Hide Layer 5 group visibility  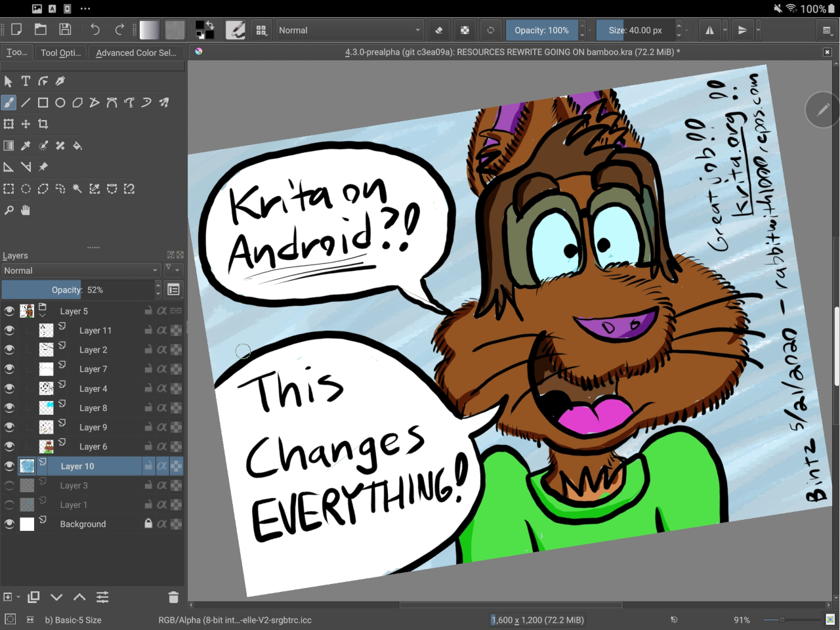9,311
